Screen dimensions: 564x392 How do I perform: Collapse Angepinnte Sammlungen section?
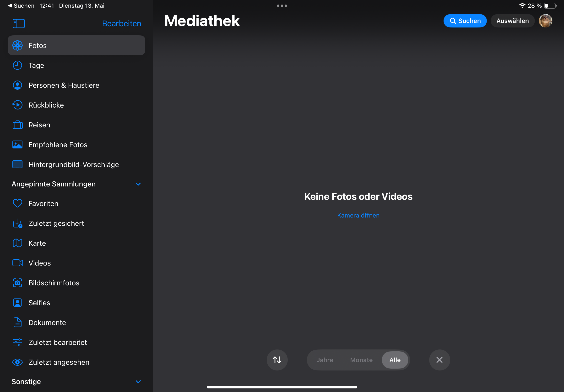tap(138, 184)
